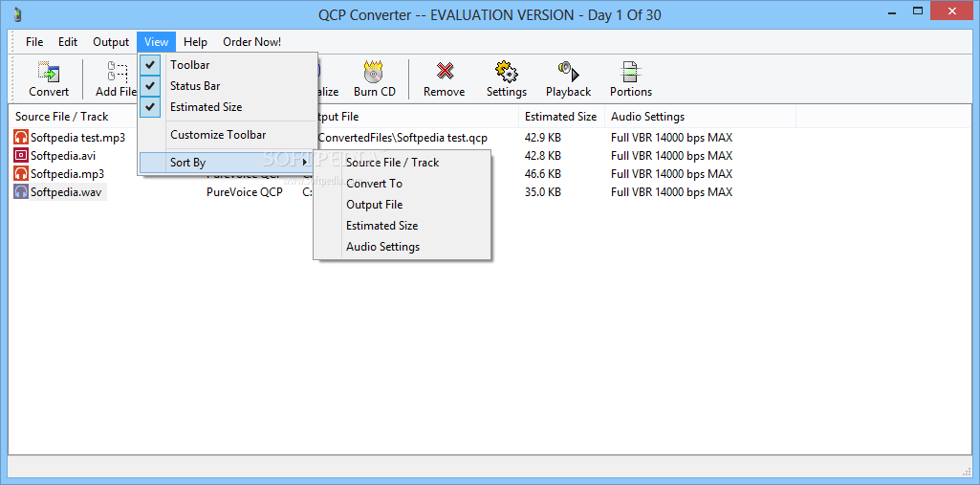Click the Order Now! menu
Viewport: 980px width, 485px height.
pos(251,42)
